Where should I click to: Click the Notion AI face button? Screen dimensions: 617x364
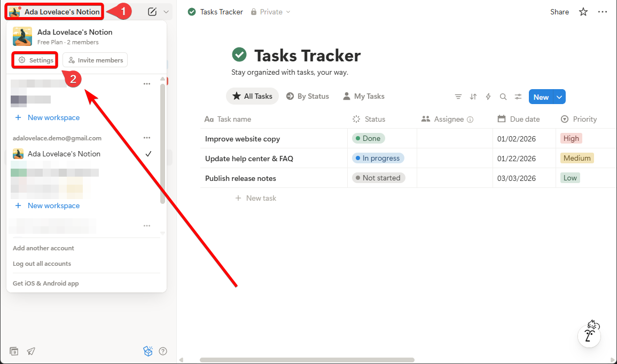click(589, 335)
